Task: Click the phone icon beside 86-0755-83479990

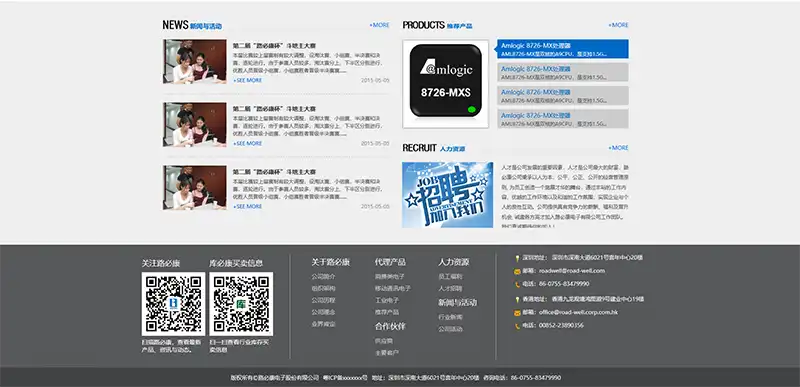Action: pyautogui.click(x=517, y=285)
